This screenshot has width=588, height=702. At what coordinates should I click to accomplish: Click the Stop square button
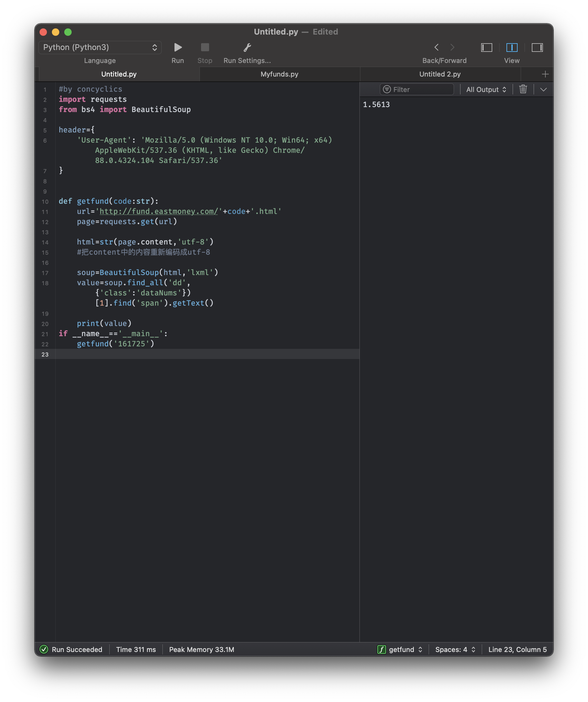[205, 48]
